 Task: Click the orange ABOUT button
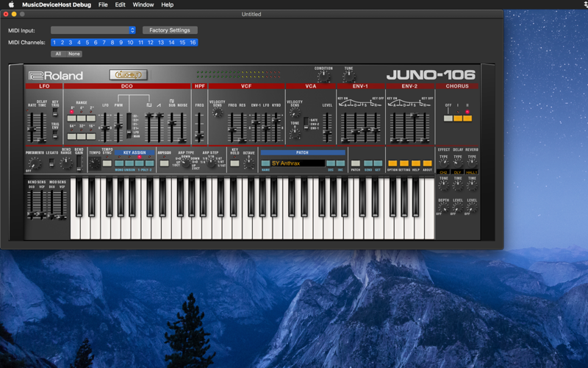(428, 163)
